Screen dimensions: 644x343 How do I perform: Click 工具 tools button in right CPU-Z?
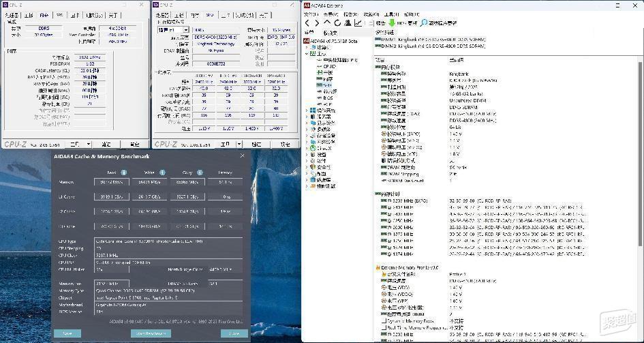click(225, 144)
